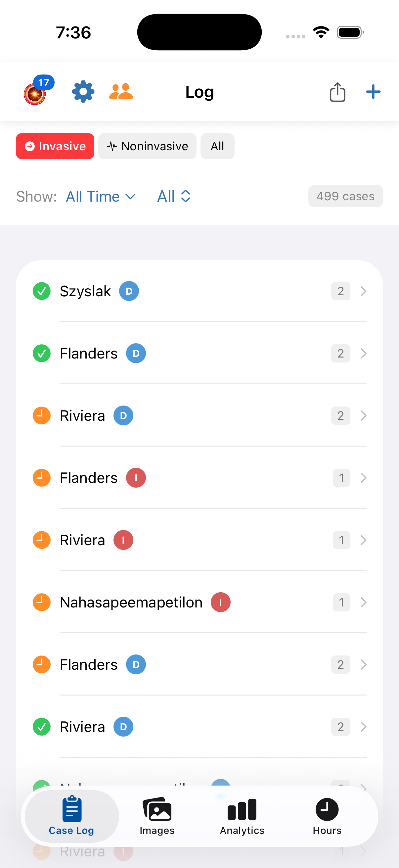Toggle the Invasive filter
Screen dimensions: 399x868
[55, 146]
